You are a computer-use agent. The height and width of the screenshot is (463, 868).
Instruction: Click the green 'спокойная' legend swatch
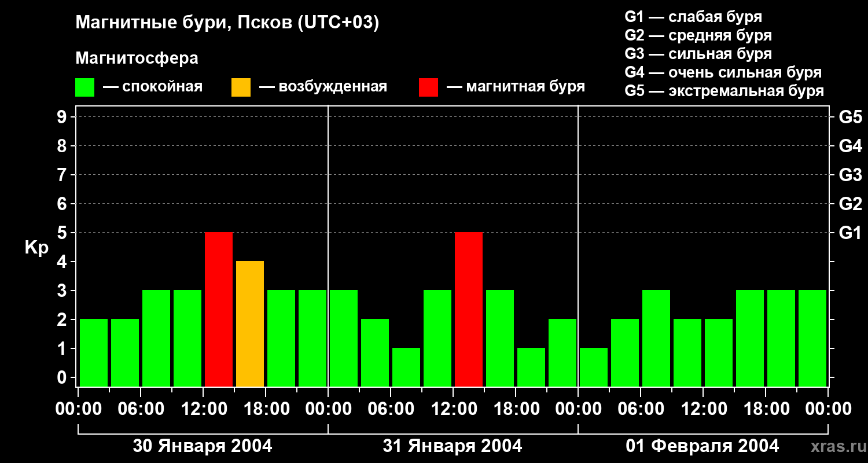(x=85, y=87)
